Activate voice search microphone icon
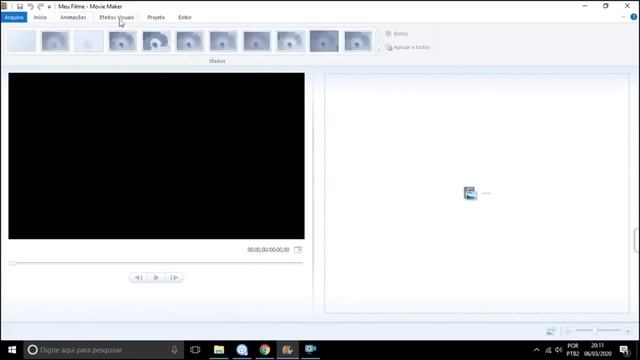640x360 pixels. pos(174,350)
